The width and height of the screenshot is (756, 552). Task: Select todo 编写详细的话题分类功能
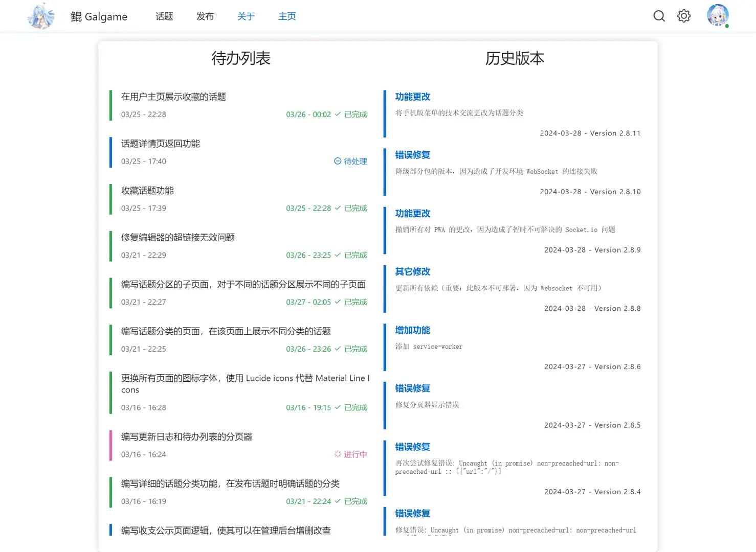(x=230, y=484)
